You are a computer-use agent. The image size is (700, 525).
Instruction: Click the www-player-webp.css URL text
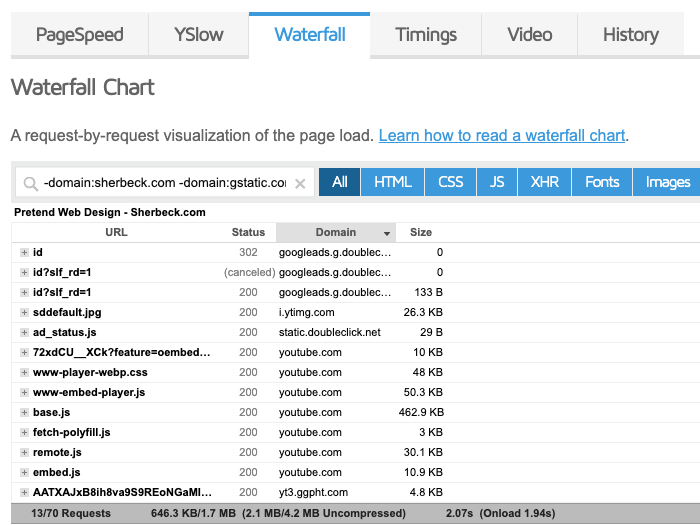coord(90,372)
